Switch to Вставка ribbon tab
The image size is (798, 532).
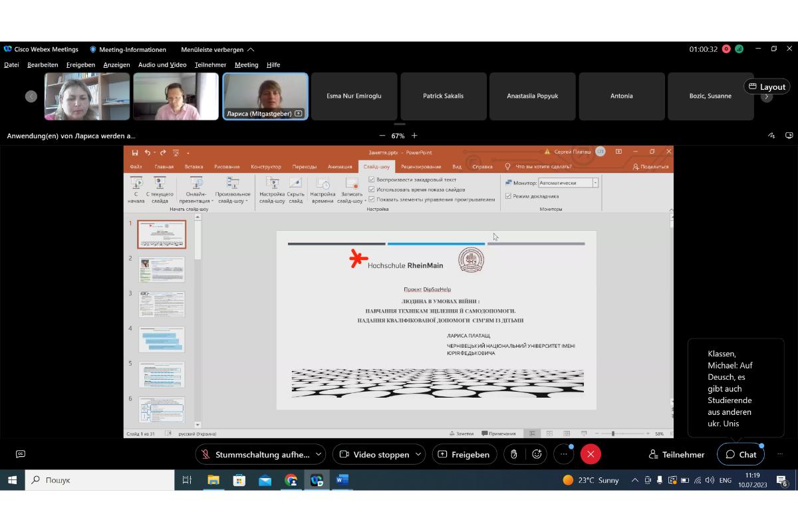[x=194, y=166]
